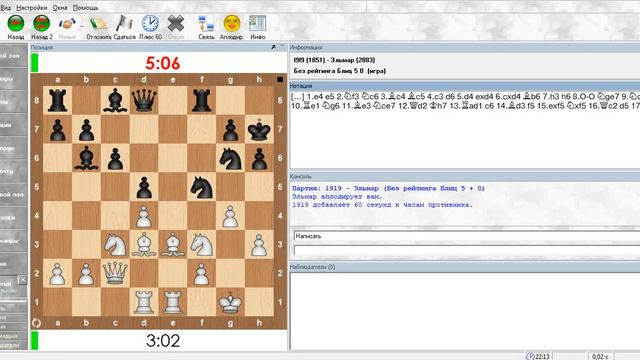Click the black king on h7
640x360 pixels.
259,129
